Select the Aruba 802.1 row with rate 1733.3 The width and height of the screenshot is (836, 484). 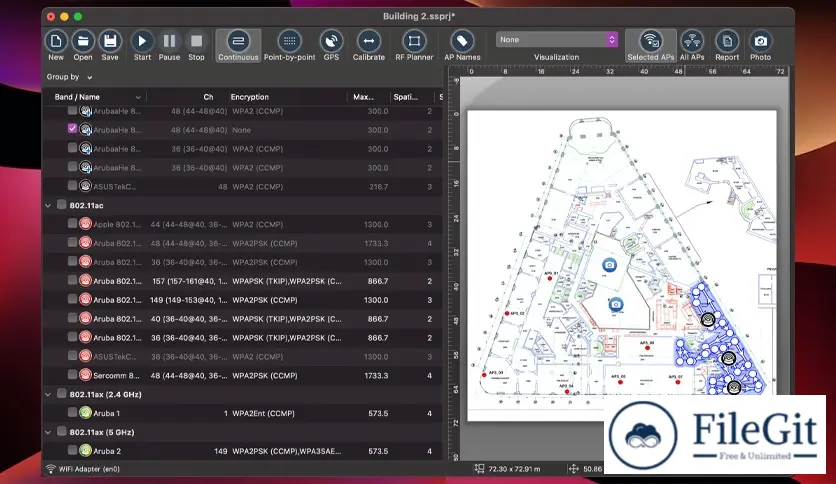[243, 243]
